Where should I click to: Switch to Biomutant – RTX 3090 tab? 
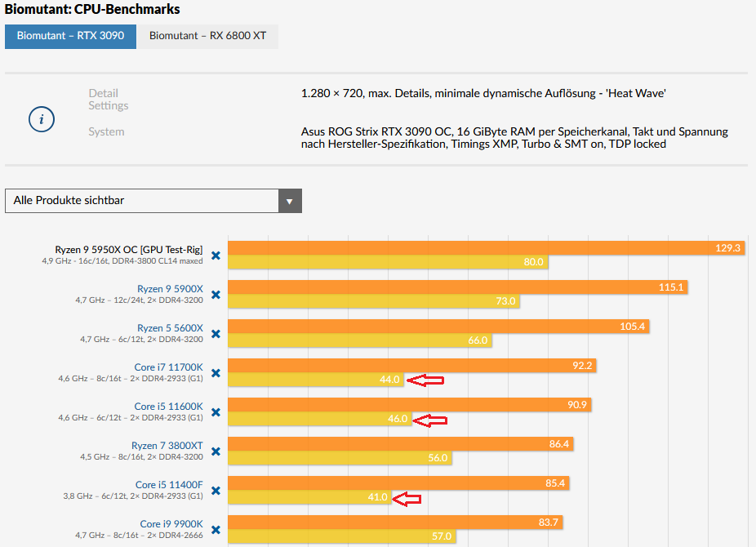[x=70, y=36]
